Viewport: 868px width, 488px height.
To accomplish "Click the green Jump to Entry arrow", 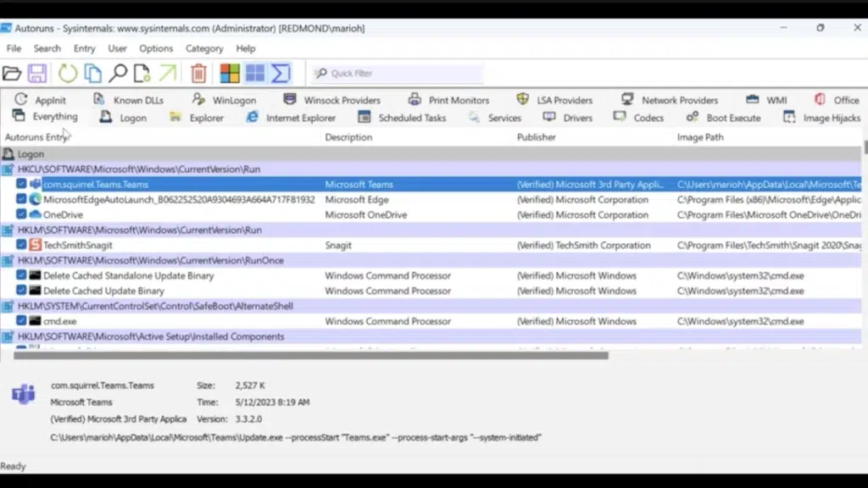I will (168, 74).
